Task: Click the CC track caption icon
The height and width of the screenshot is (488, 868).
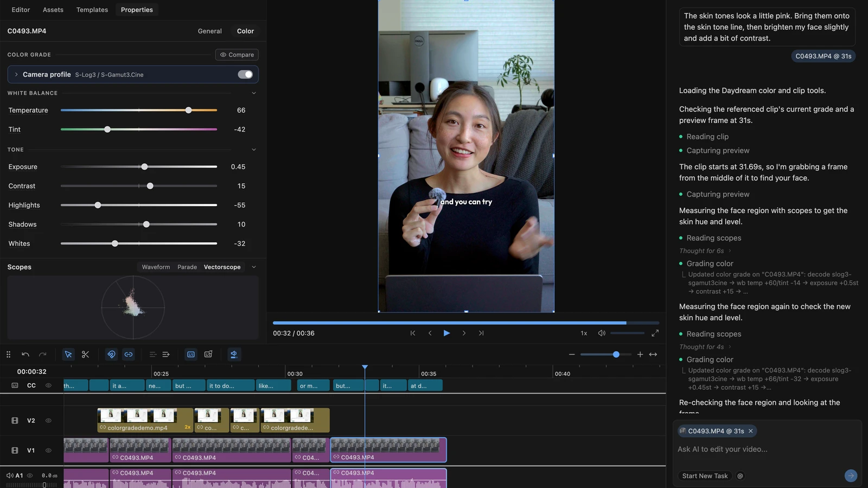Action: click(x=15, y=386)
